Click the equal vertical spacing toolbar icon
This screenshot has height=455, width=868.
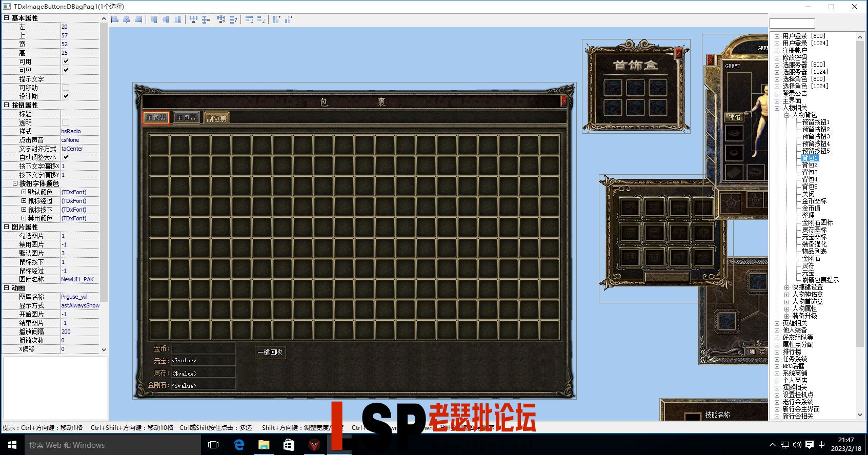[206, 19]
